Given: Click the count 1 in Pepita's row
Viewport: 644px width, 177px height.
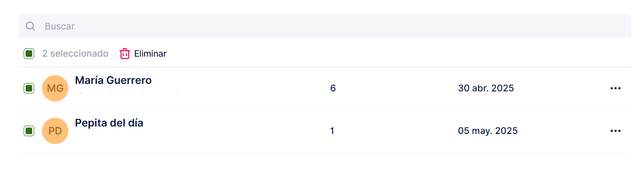Looking at the screenshot, I should (332, 131).
